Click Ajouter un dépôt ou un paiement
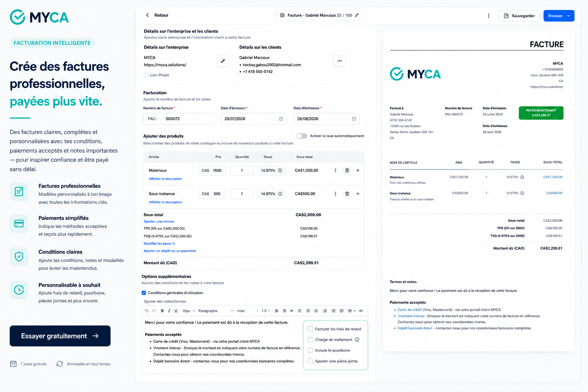 click(x=170, y=251)
